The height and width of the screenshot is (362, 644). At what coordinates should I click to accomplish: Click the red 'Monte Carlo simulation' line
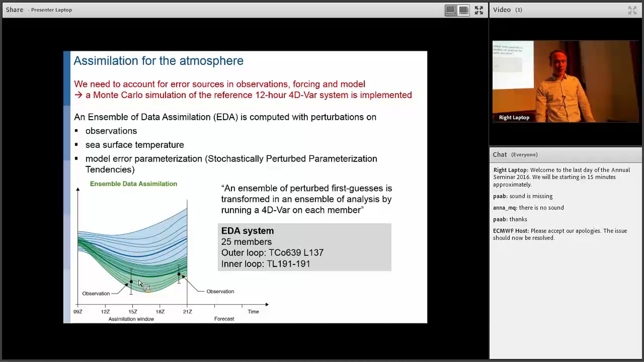coord(243,95)
